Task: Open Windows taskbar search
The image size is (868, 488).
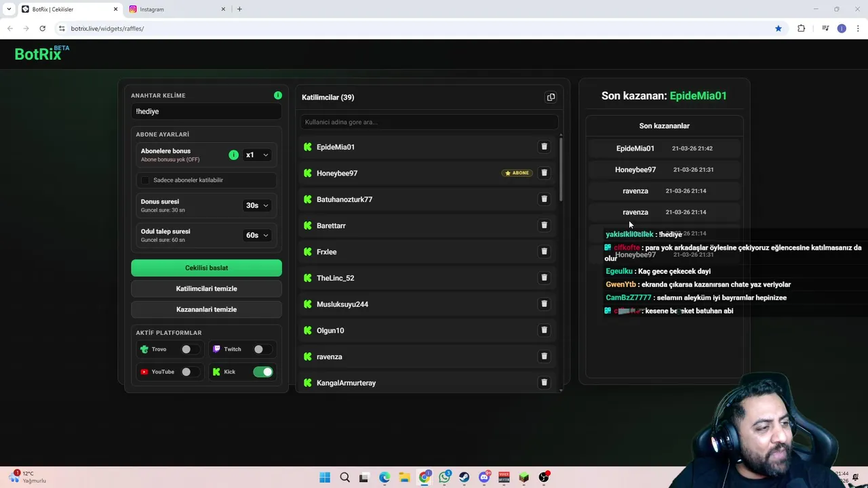Action: tap(344, 477)
